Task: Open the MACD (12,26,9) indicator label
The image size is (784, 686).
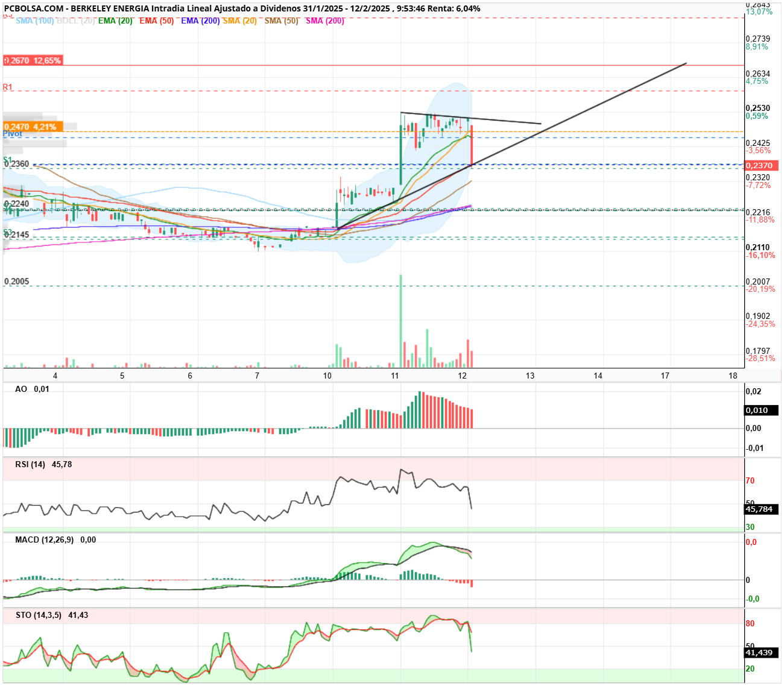Action: click(45, 540)
